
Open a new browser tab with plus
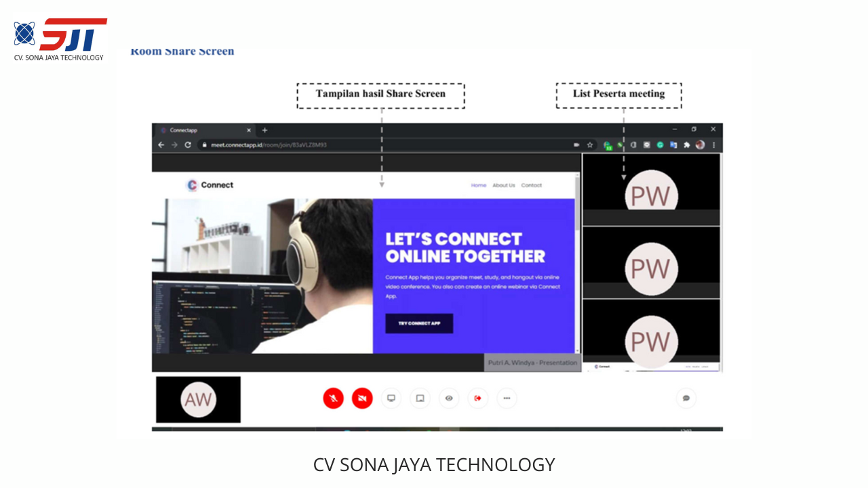tap(264, 130)
